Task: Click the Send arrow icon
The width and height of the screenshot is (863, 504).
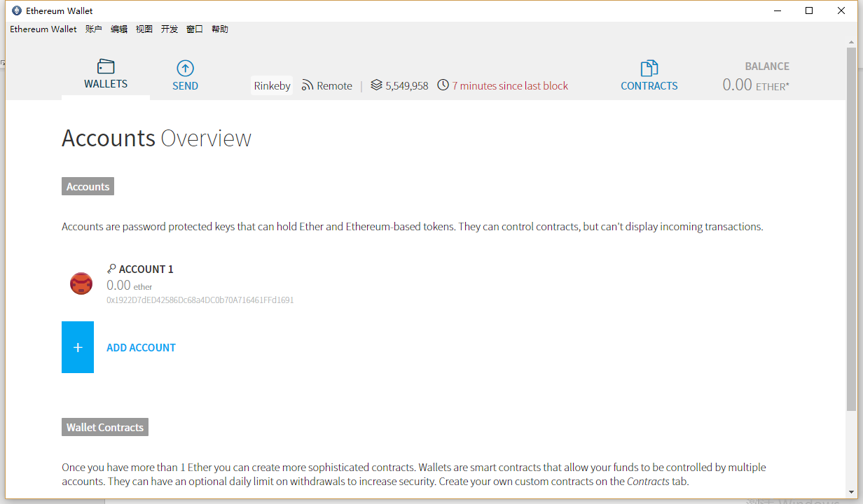Action: tap(185, 68)
